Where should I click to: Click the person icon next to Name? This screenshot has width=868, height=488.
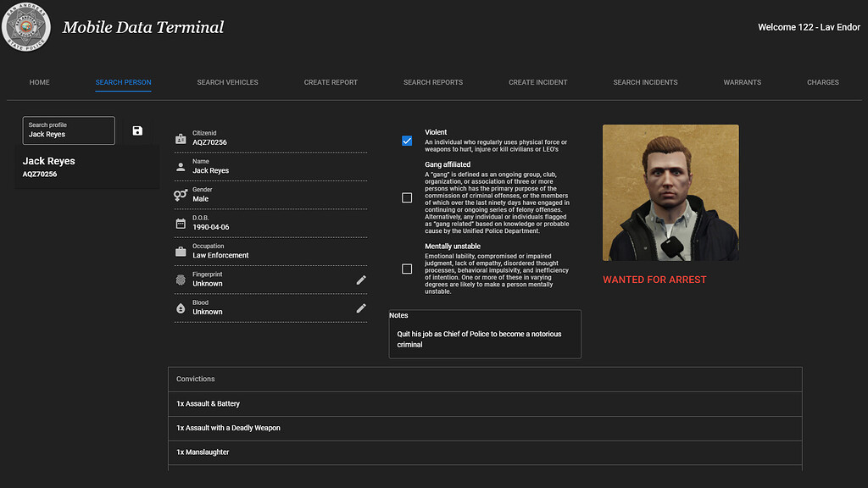tap(179, 166)
